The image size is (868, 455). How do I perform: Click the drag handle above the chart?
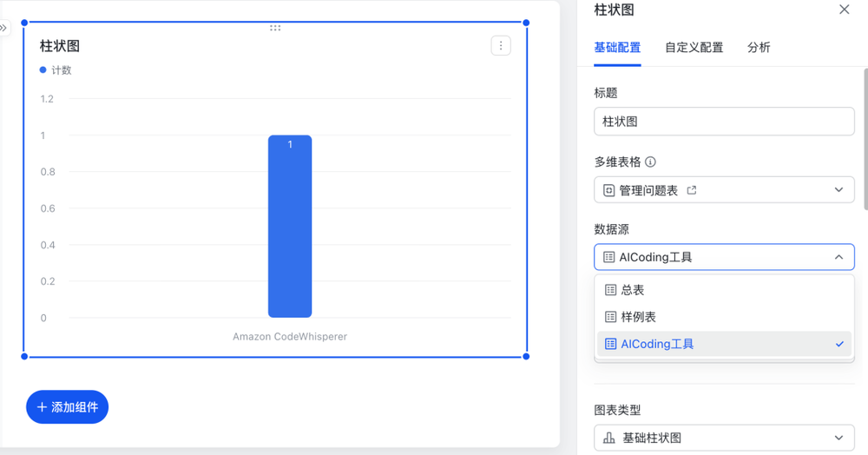pyautogui.click(x=275, y=28)
